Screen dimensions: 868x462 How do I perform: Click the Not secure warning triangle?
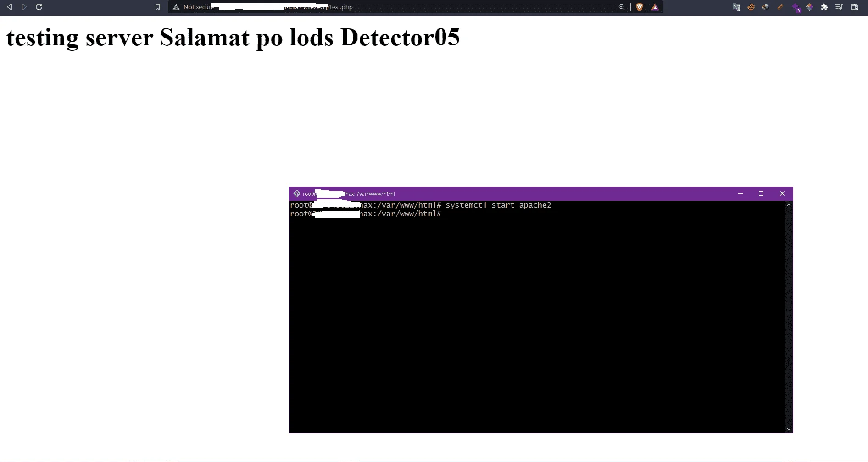[176, 7]
